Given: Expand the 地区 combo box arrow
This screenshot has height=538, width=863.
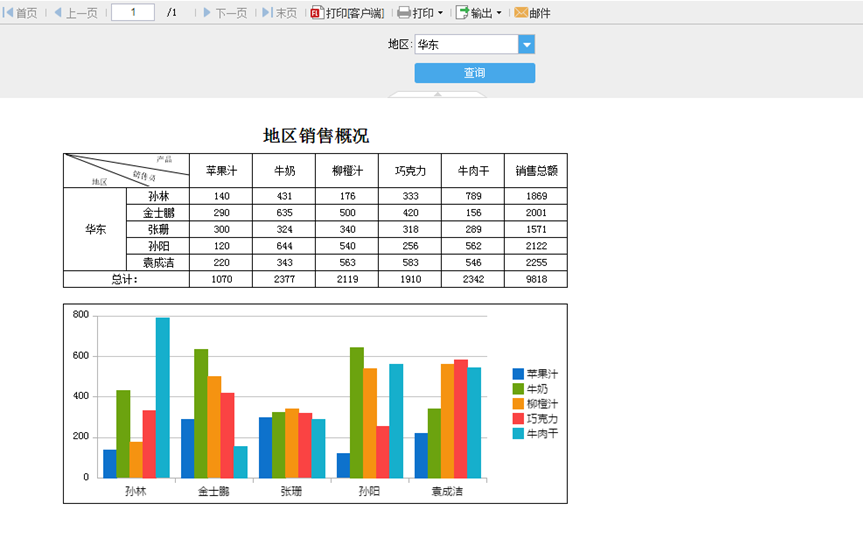Looking at the screenshot, I should pos(527,45).
